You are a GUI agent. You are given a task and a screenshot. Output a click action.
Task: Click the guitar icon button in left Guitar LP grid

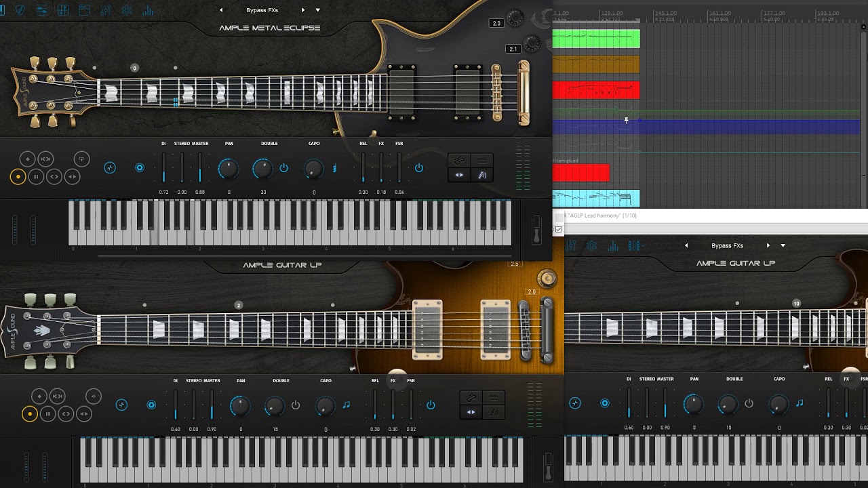[471, 398]
